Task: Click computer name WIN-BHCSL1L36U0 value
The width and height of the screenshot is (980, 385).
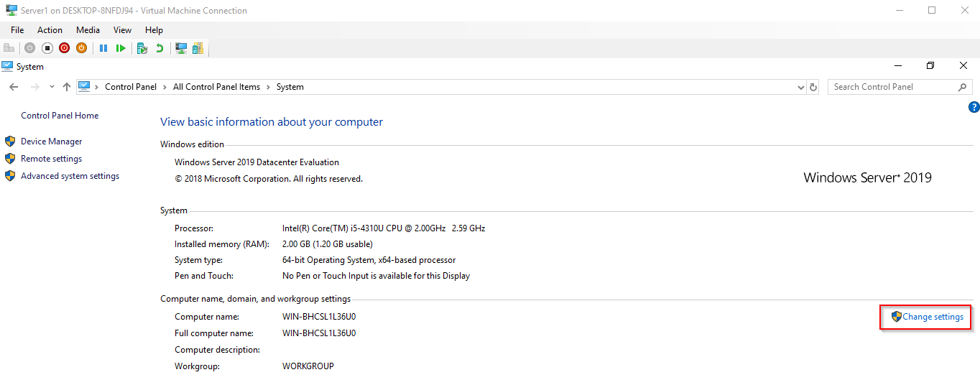Action: click(319, 317)
